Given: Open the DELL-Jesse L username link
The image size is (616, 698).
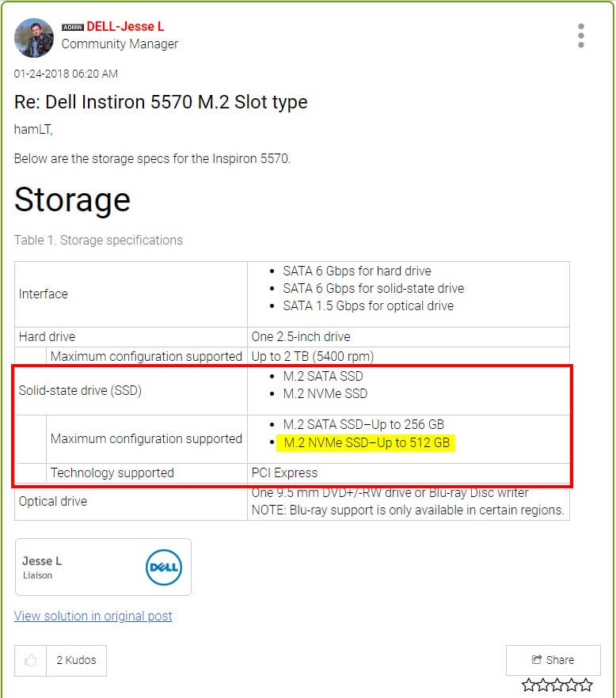Looking at the screenshot, I should [x=125, y=27].
